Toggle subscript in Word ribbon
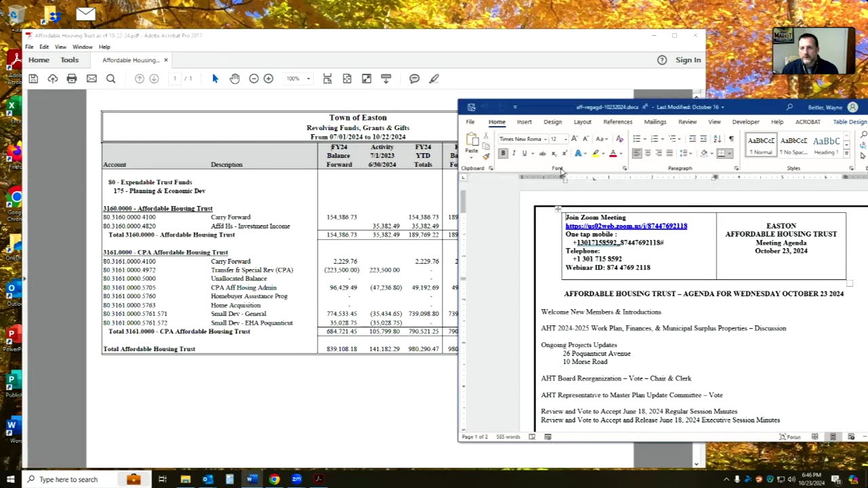 point(553,153)
